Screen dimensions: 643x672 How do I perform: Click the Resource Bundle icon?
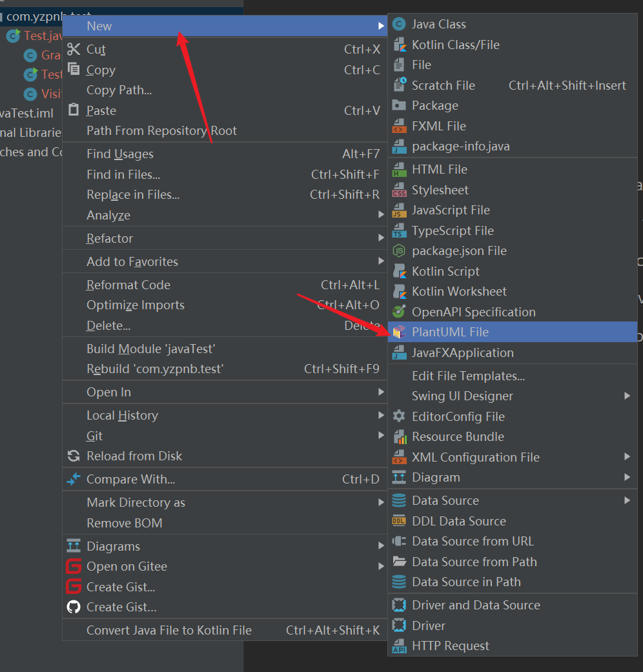click(399, 436)
